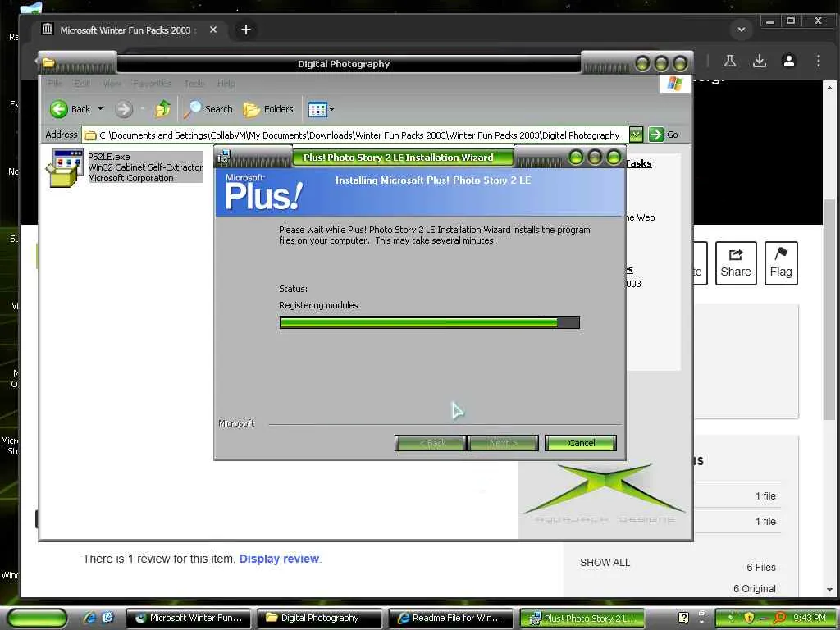
Task: Open the Tools menu in Explorer
Action: click(x=194, y=84)
